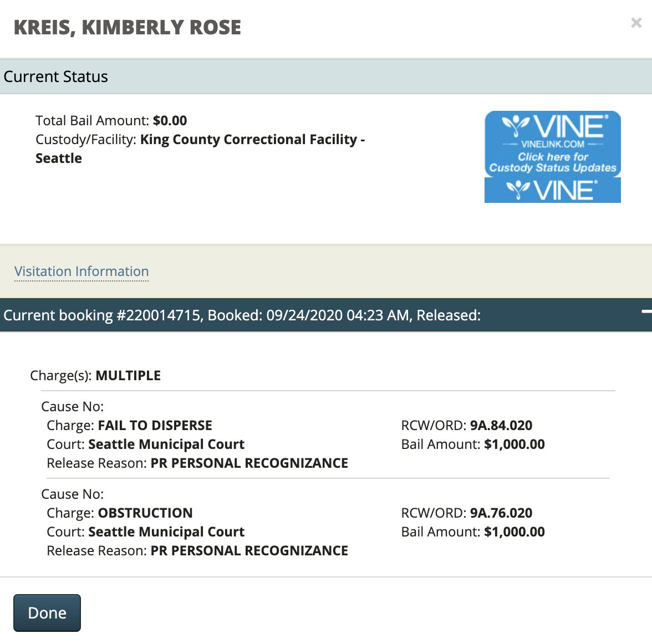Select the RCW/ORD 9A.76.020 code
Image resolution: width=652 pixels, height=644 pixels.
pos(501,513)
